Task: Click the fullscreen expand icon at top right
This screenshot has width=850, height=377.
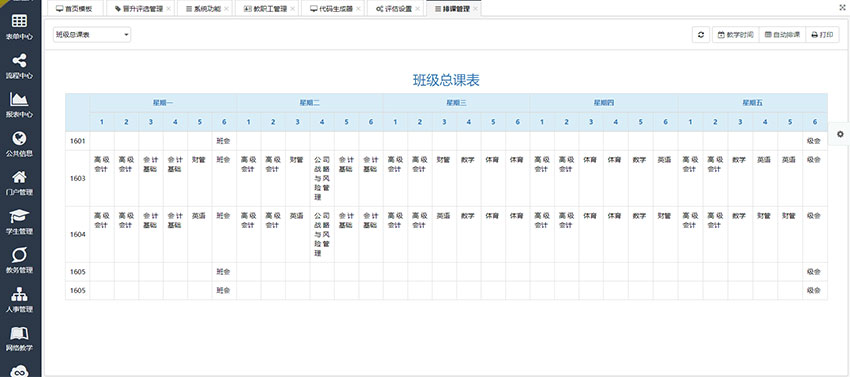Action: coord(841,8)
